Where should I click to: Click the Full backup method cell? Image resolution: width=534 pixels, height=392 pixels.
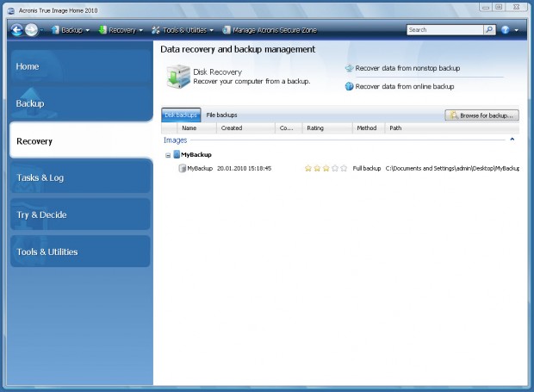(x=366, y=168)
